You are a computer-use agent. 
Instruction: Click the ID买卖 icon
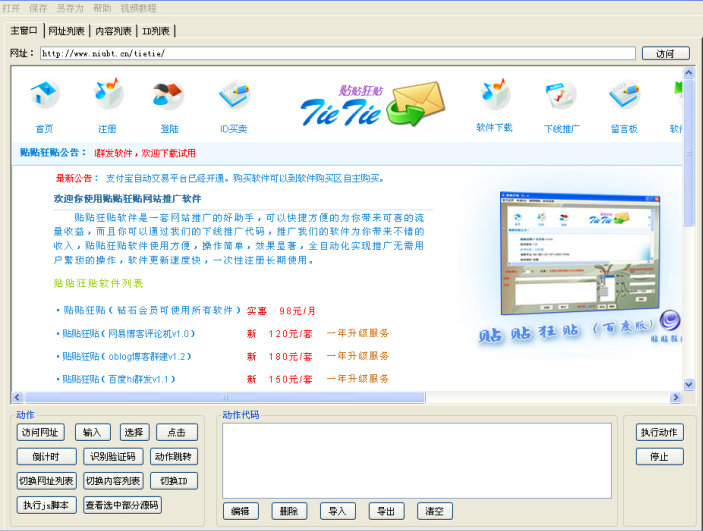(233, 97)
